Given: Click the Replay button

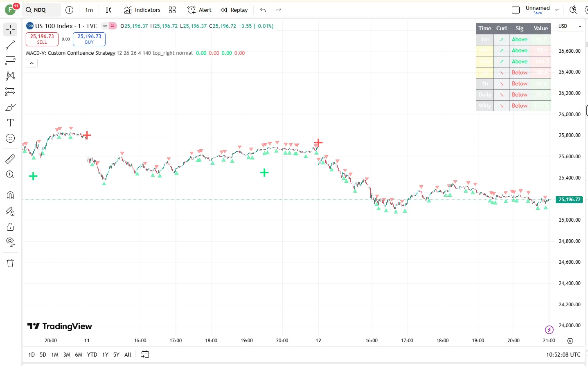Looking at the screenshot, I should [234, 10].
